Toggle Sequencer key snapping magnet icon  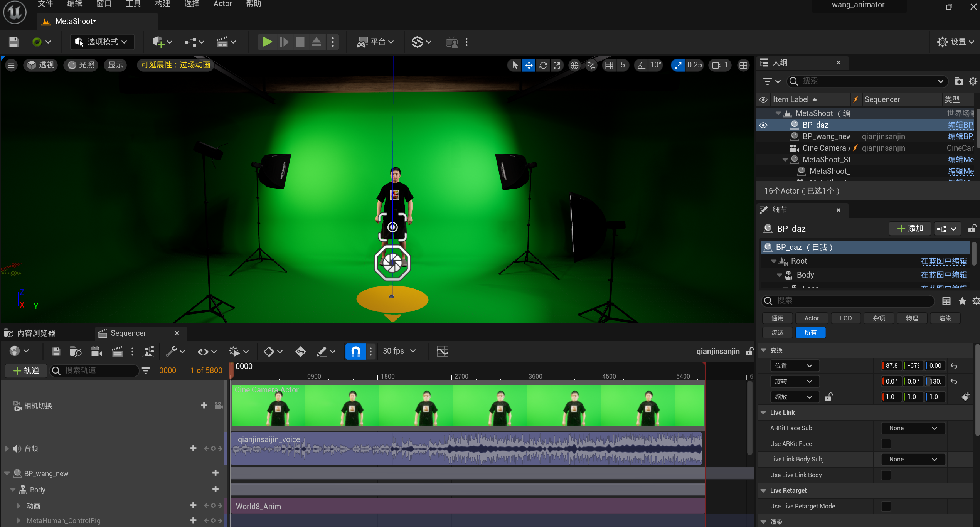click(355, 351)
